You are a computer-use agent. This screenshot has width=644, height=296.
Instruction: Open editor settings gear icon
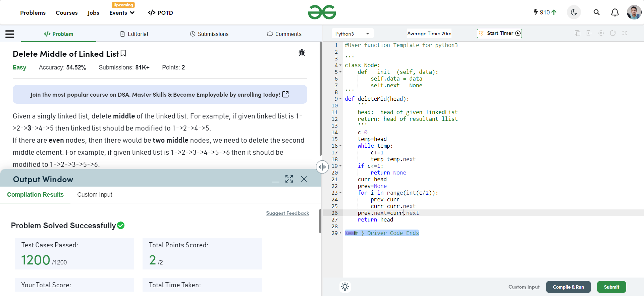pos(601,33)
